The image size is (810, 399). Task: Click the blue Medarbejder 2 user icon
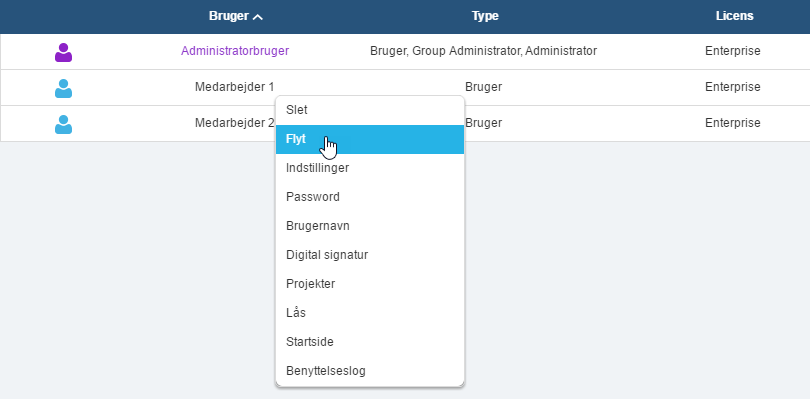[64, 124]
